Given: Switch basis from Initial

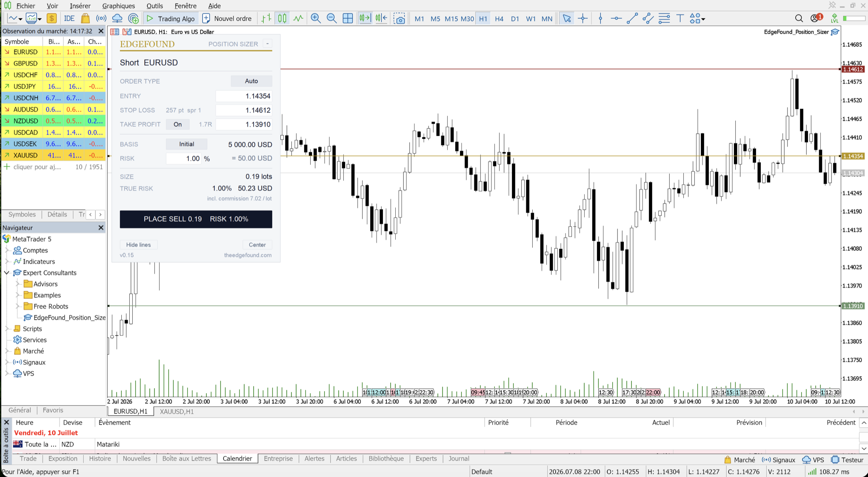Looking at the screenshot, I should [186, 144].
